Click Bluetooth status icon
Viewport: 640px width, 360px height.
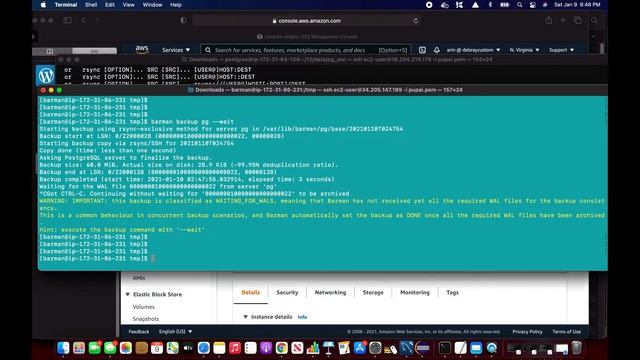click(490, 5)
